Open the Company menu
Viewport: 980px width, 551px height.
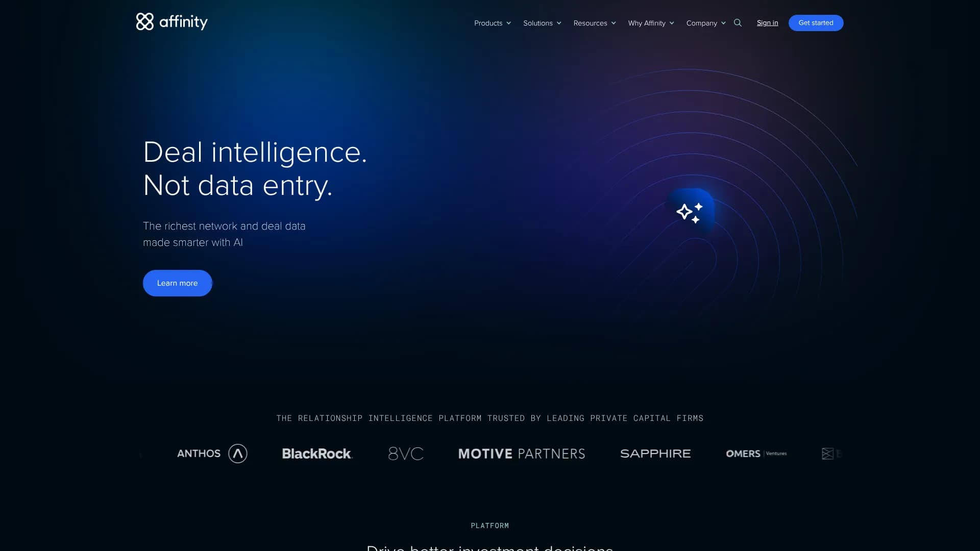[x=705, y=23]
